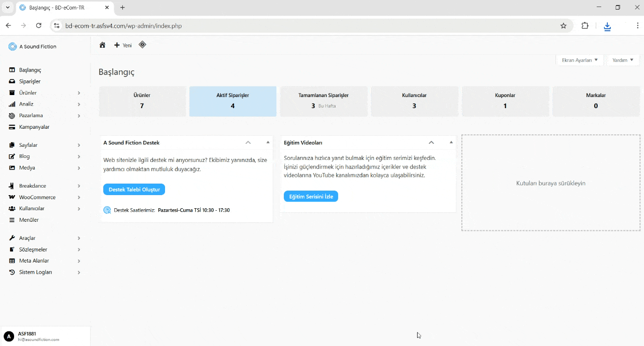Click the Aktif Siparişler stat card
Image resolution: width=644 pixels, height=346 pixels.
pos(232,101)
